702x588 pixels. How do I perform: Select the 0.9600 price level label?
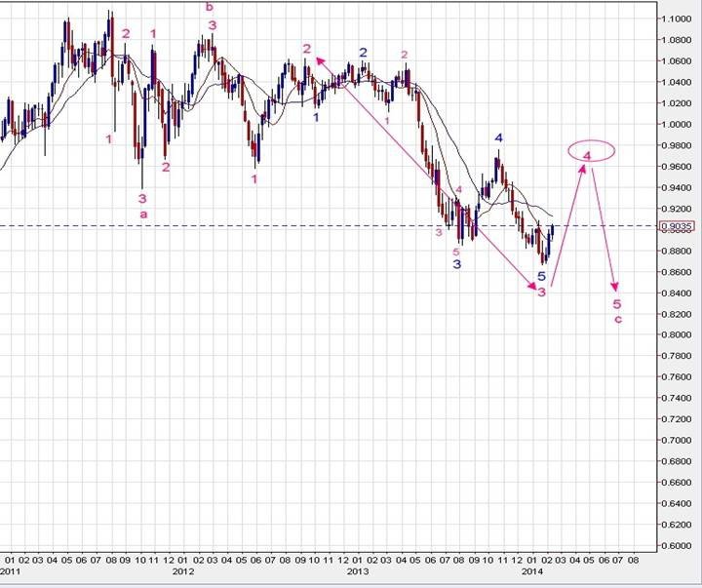[x=677, y=167]
